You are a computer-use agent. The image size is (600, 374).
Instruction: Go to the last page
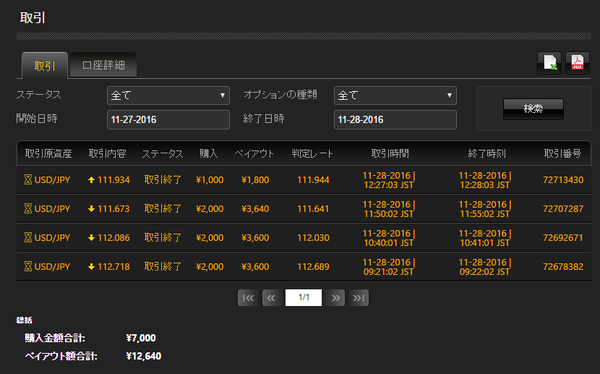[359, 298]
